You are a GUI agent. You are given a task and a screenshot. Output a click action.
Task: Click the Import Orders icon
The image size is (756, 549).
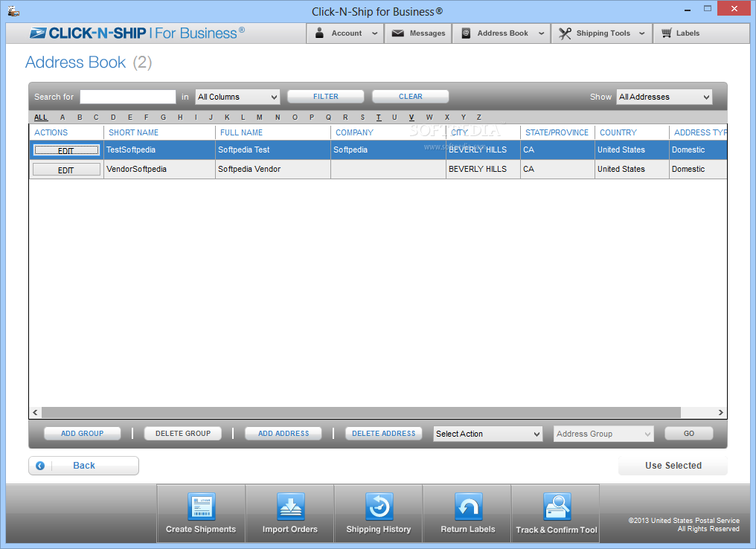point(290,506)
